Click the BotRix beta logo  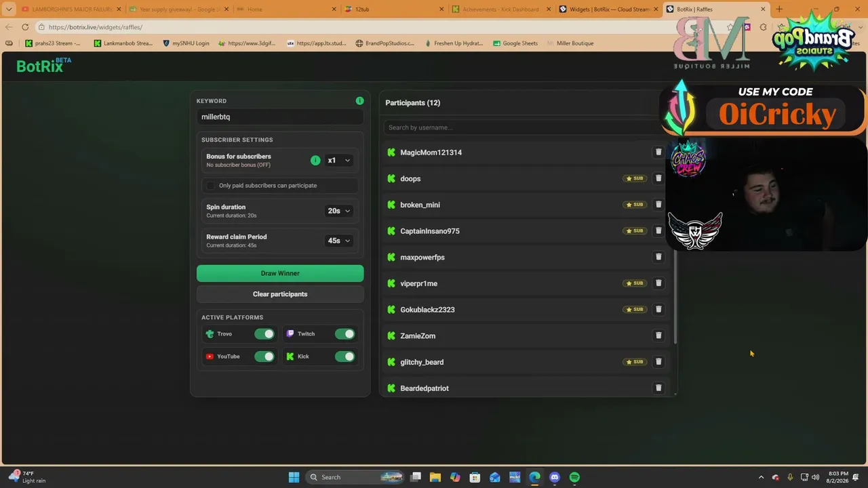(43, 65)
